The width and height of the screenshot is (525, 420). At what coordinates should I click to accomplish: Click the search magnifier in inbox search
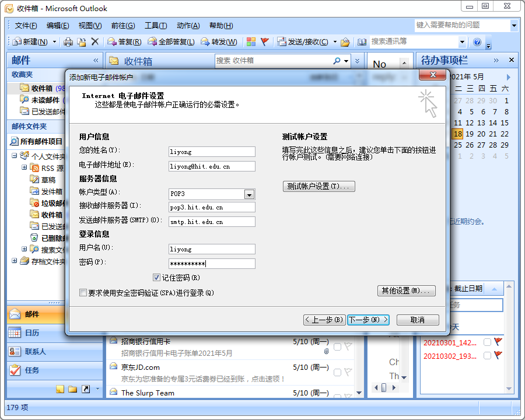(x=337, y=61)
